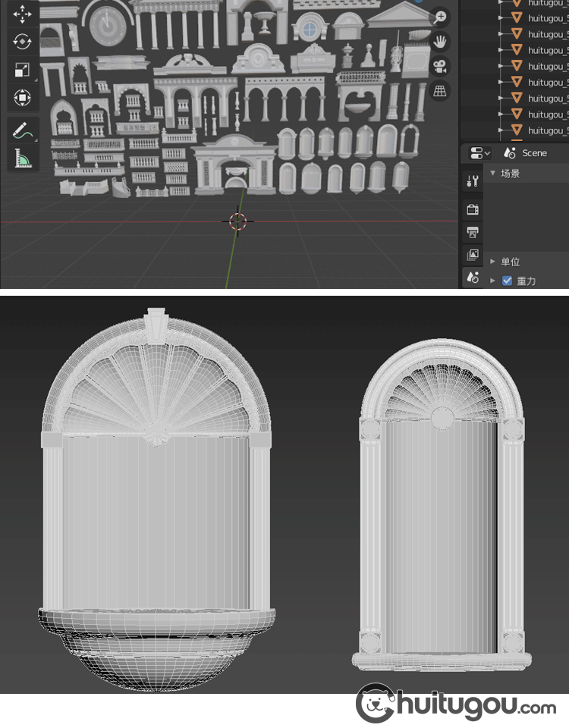The width and height of the screenshot is (569, 728).
Task: Enable the 重力 checkbox
Action: point(508,281)
